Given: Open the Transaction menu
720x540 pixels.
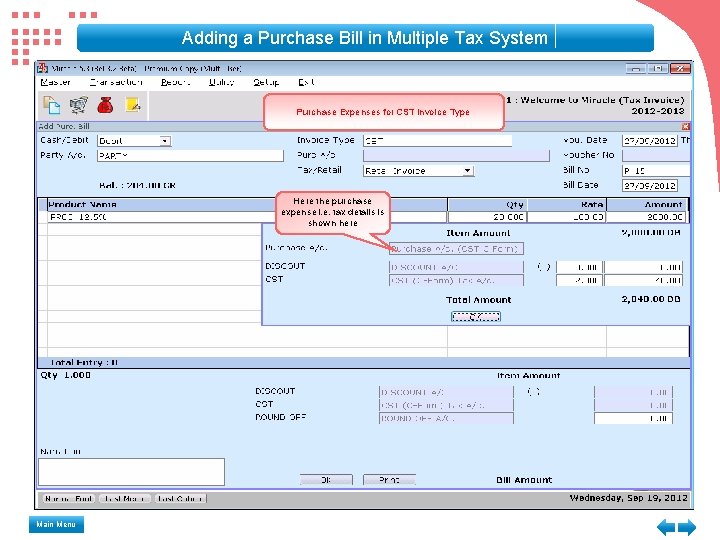Looking at the screenshot, I should point(116,82).
